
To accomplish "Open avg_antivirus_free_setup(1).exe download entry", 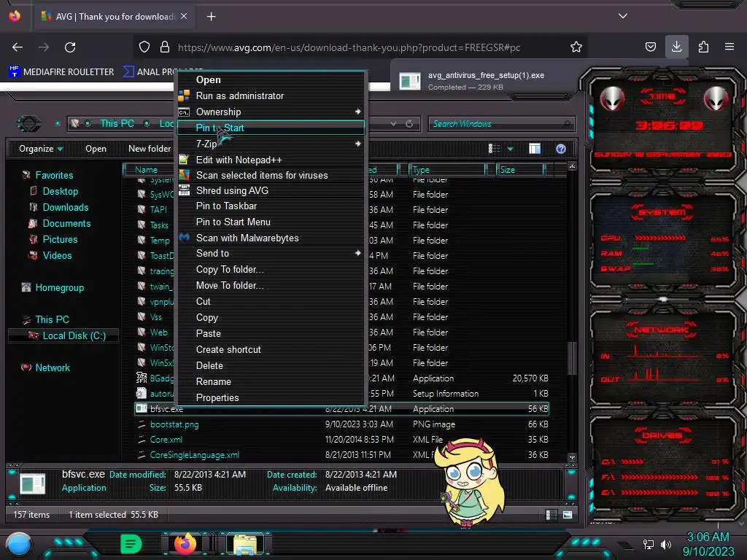I will point(486,81).
